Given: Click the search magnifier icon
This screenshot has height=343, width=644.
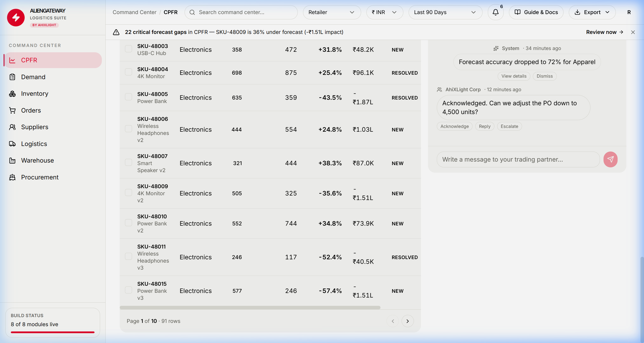Looking at the screenshot, I should (x=192, y=12).
